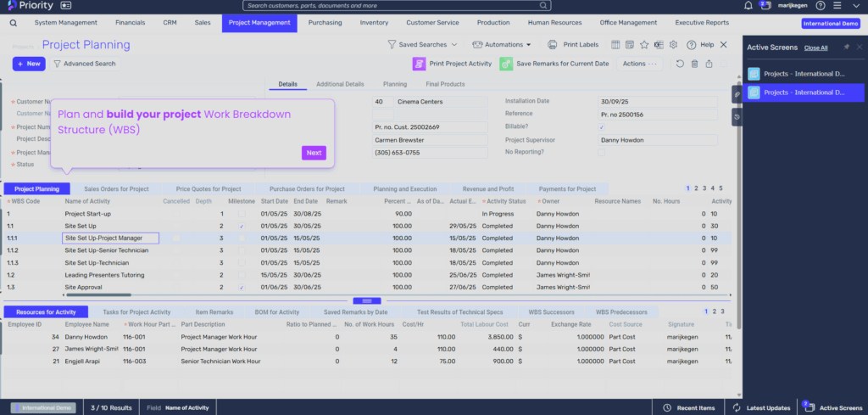This screenshot has width=868, height=415.
Task: Click the Installation Date field
Action: point(658,102)
